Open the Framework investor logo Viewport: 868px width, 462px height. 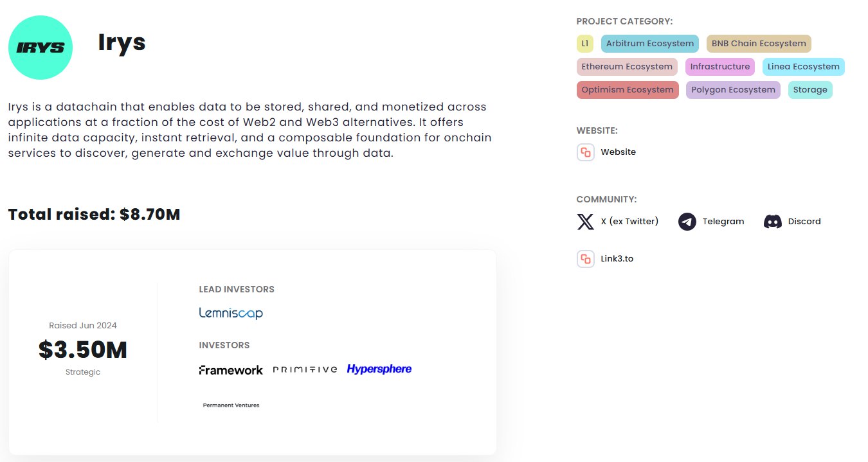tap(231, 370)
